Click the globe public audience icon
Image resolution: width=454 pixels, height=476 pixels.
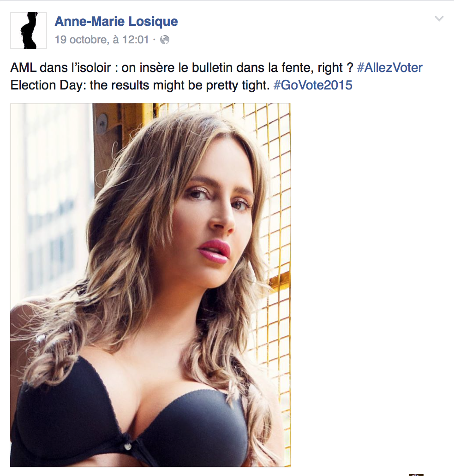pos(165,40)
